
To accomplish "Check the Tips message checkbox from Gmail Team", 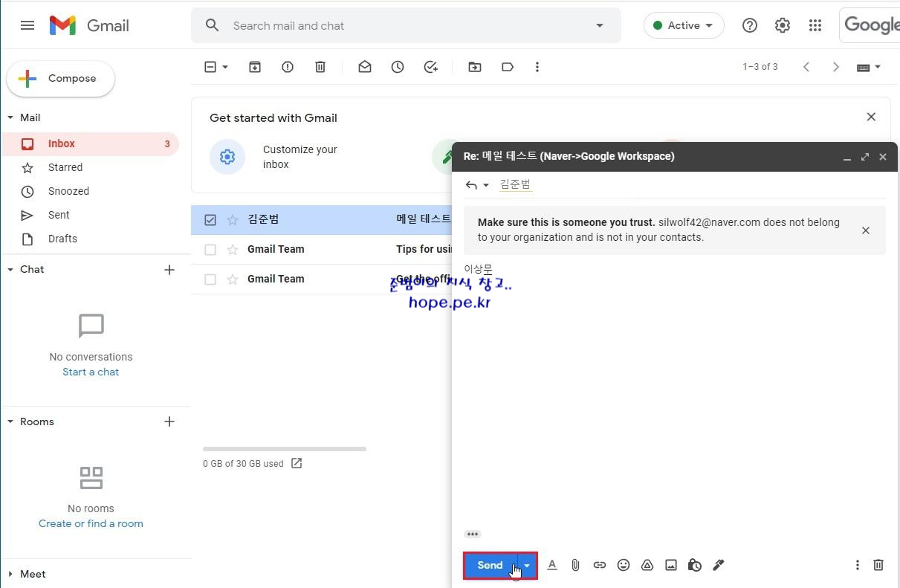I will 210,250.
